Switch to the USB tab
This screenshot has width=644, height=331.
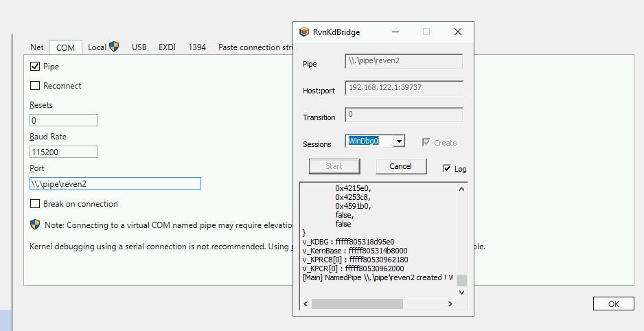[139, 47]
